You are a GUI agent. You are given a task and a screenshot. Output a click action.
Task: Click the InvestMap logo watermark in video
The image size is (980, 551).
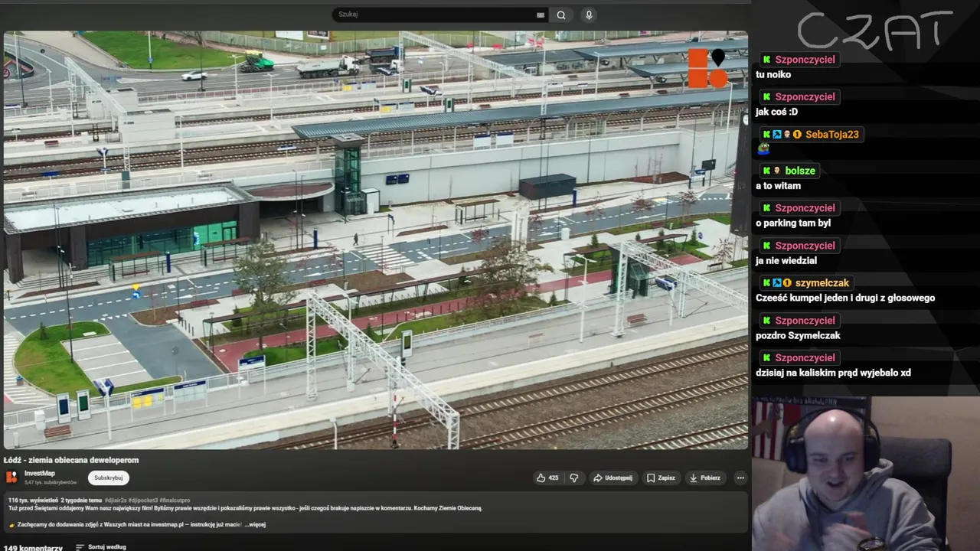coord(707,68)
